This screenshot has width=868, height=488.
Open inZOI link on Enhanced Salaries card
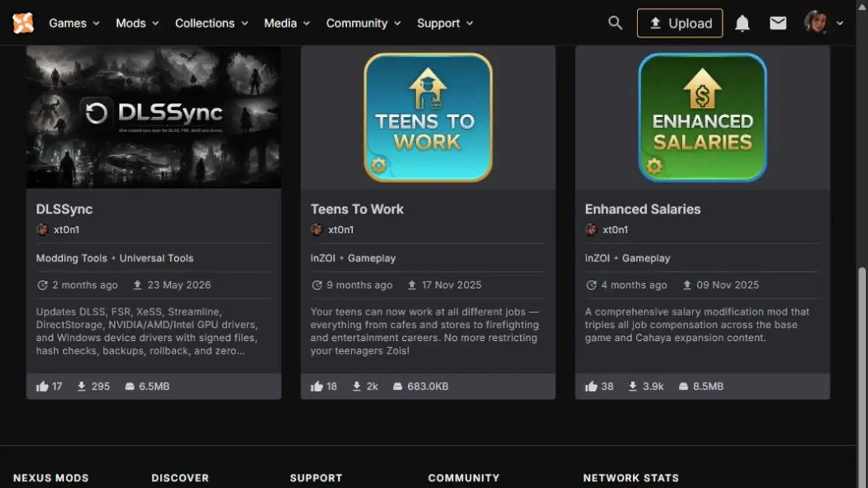pos(599,258)
